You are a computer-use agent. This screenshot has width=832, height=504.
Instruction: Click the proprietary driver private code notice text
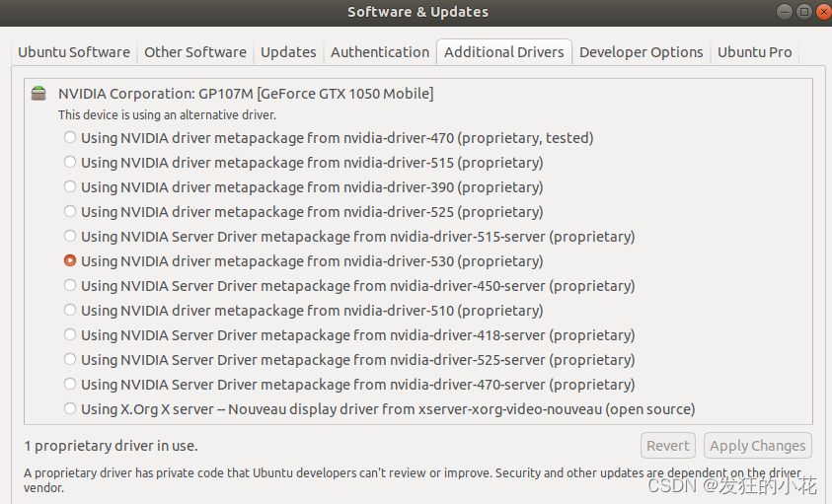pos(413,480)
